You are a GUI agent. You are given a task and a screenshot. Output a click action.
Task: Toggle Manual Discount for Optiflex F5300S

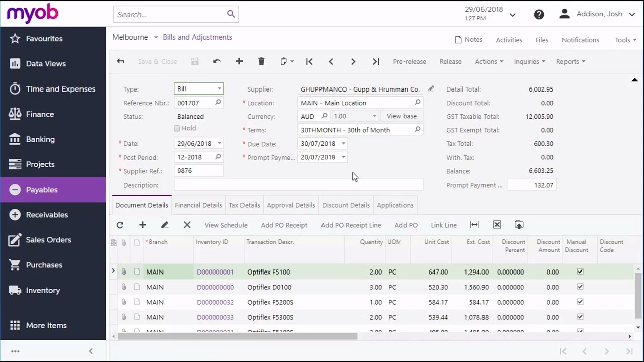pyautogui.click(x=580, y=317)
